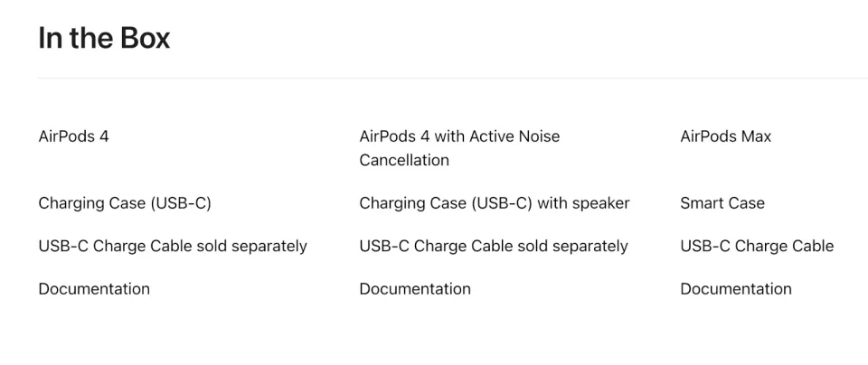Click "Documentation" in the Active Noise Cancellation column

point(415,289)
